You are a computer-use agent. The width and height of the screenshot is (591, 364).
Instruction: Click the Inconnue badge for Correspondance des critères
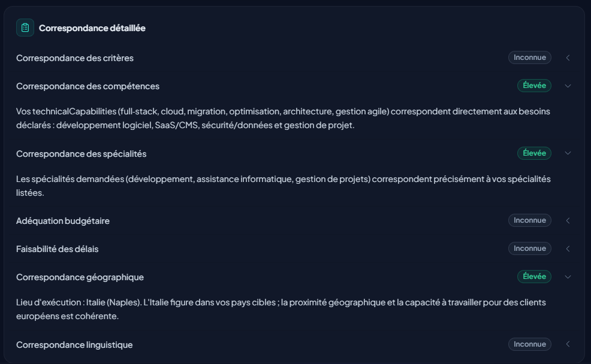(530, 57)
